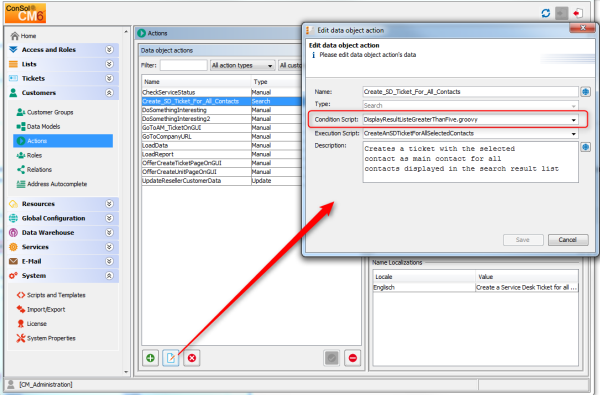Viewport: 600px width, 395px height.
Task: Click the red logout icon in top bar
Action: point(578,13)
